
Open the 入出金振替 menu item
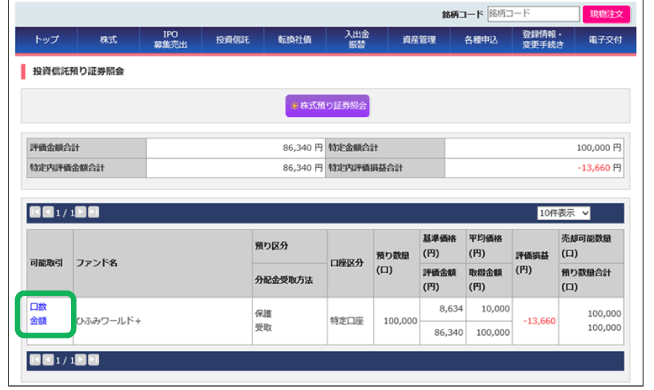[357, 40]
